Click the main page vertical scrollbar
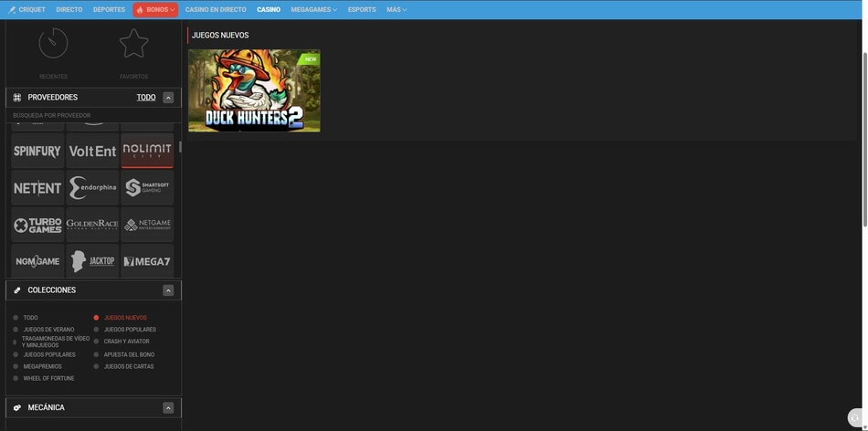The image size is (868, 431). pos(864,140)
